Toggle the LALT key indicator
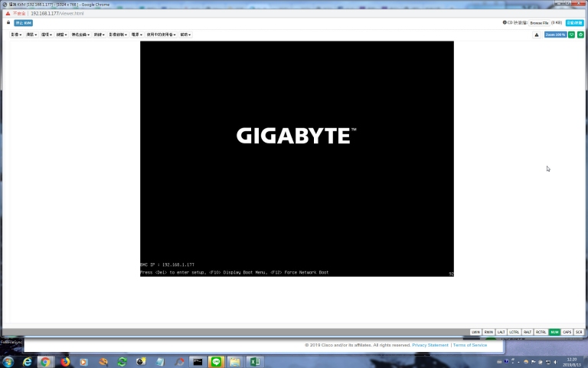The image size is (588, 368). coord(501,332)
